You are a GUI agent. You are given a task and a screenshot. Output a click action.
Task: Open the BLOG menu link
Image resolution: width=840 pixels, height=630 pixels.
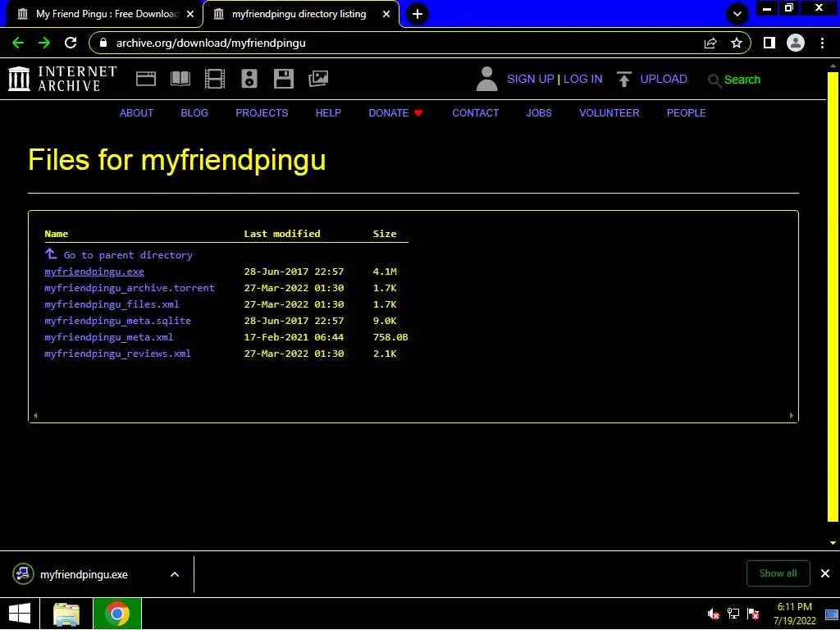click(x=194, y=113)
